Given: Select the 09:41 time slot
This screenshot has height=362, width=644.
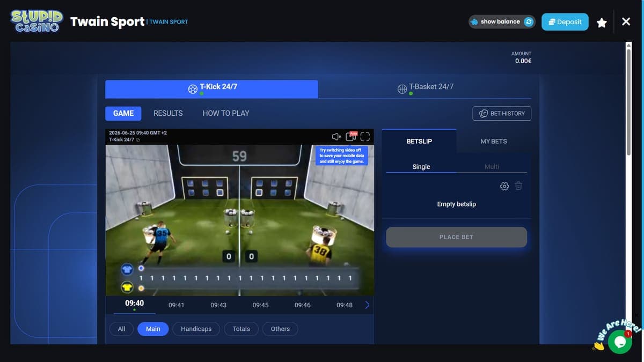Looking at the screenshot, I should (x=176, y=305).
